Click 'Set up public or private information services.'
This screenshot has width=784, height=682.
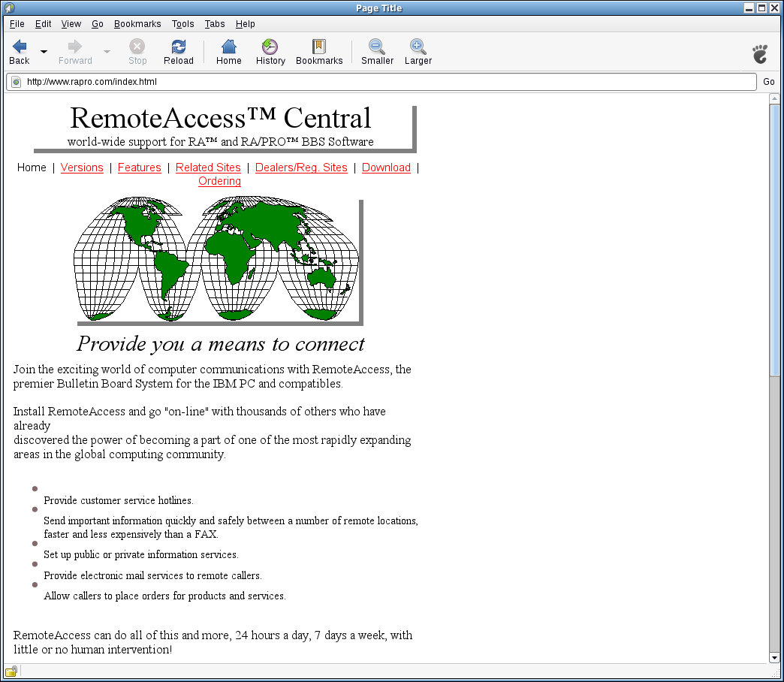[141, 554]
